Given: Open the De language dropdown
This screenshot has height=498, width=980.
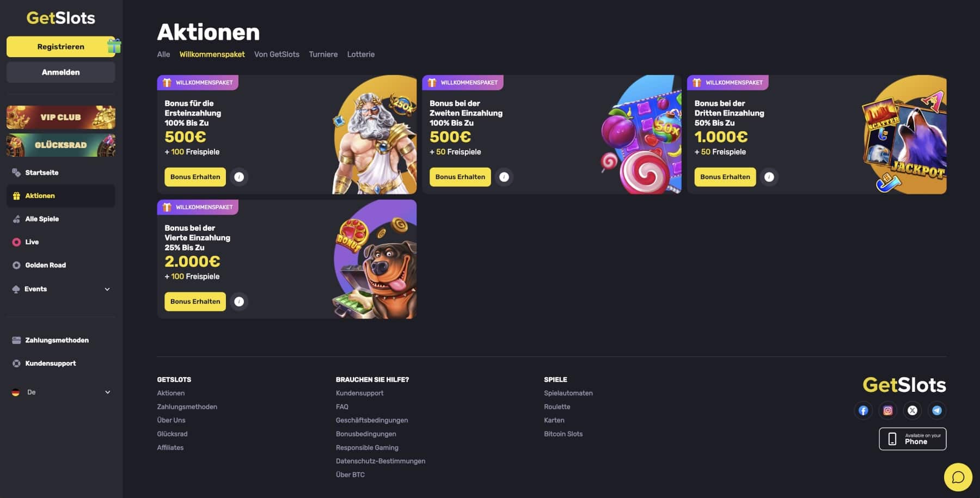Looking at the screenshot, I should tap(61, 392).
